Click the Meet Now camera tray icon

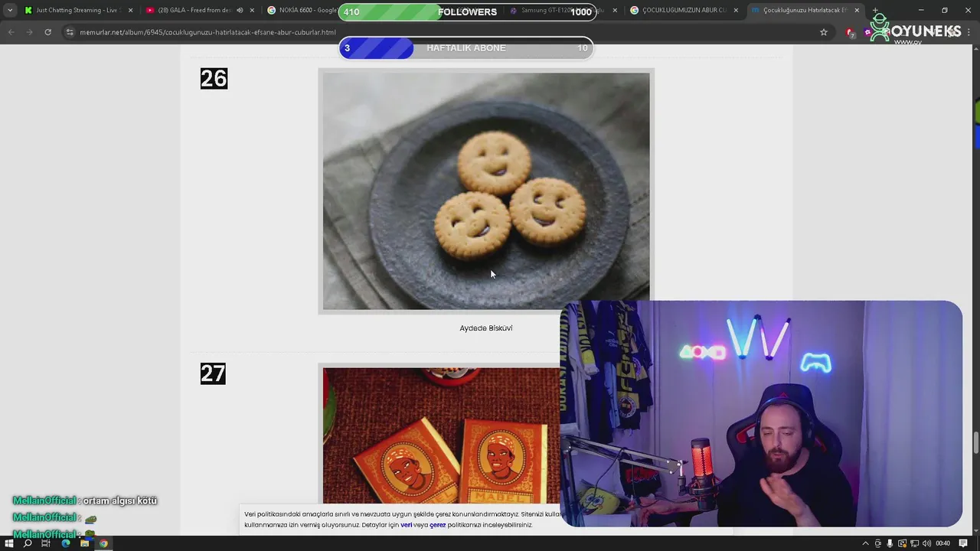[878, 543]
